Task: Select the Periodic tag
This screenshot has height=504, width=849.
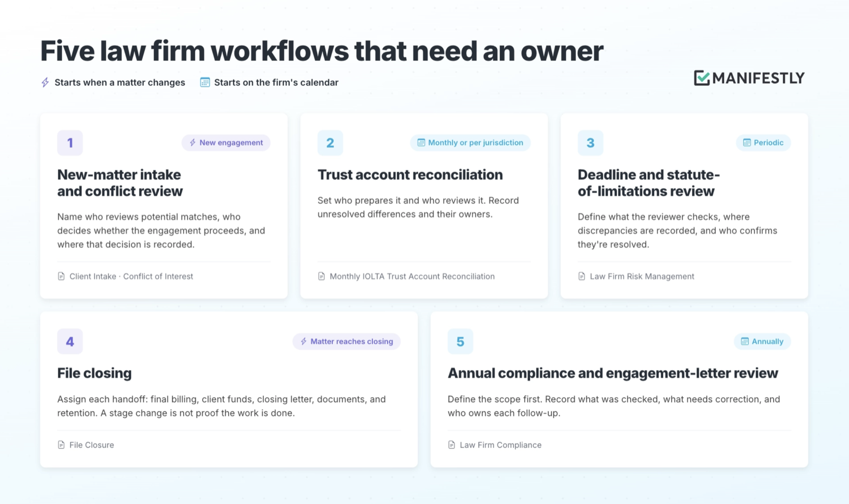Action: [x=763, y=143]
